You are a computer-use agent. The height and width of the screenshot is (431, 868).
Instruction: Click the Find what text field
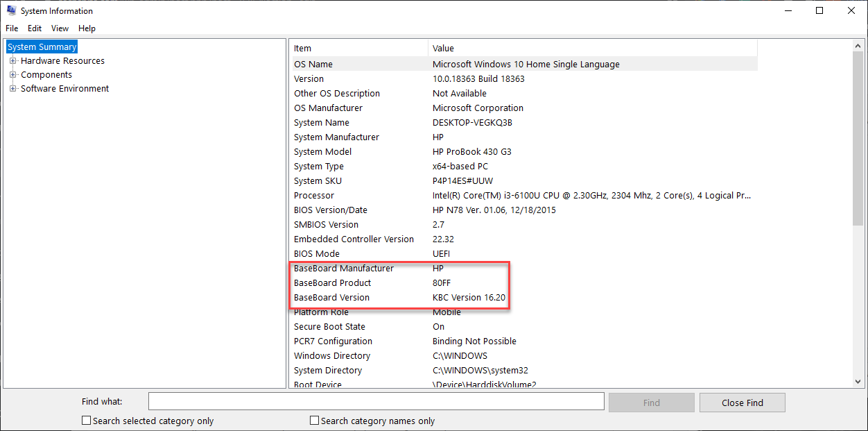(x=376, y=402)
